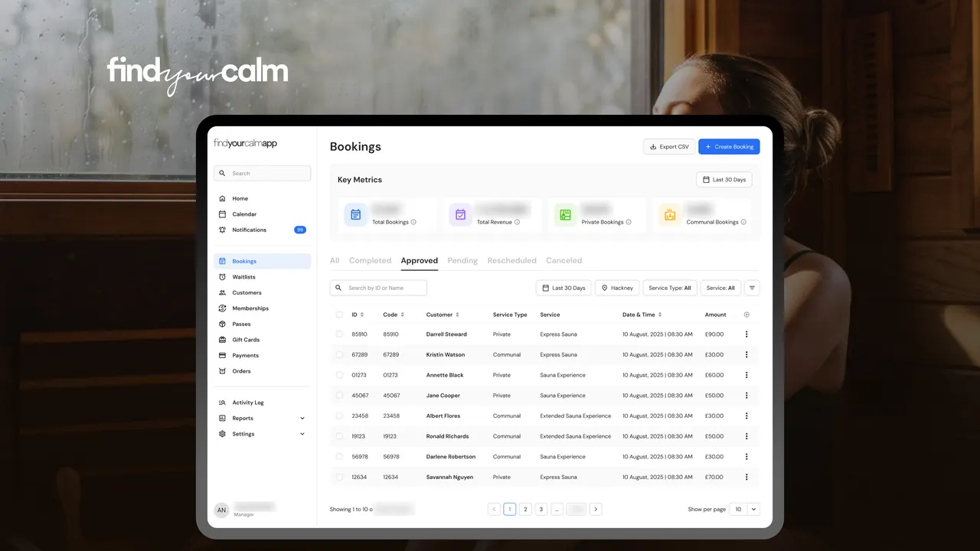Image resolution: width=980 pixels, height=551 pixels.
Task: Check the box for booking 85910
Action: click(x=339, y=334)
